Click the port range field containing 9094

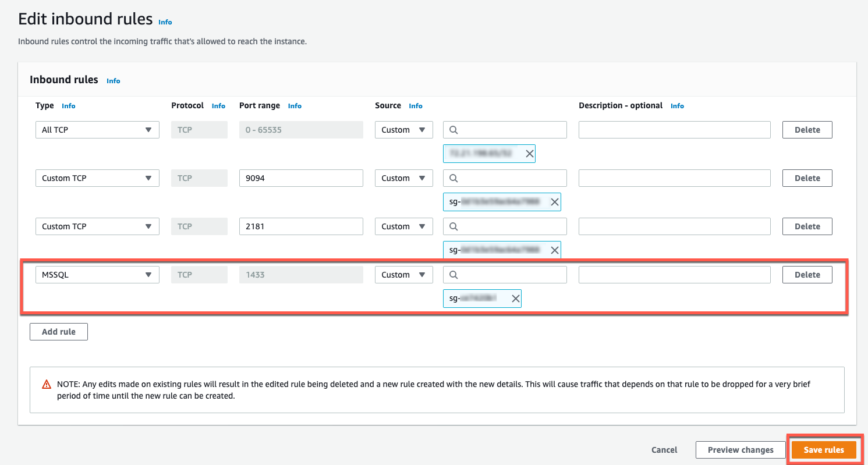(301, 178)
